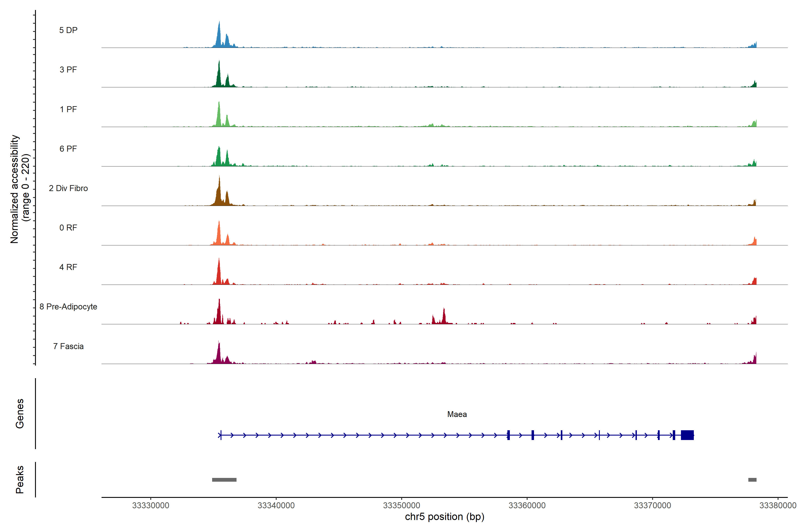Image resolution: width=798 pixels, height=532 pixels.
Task: Click the 3 PF track label
Action: [68, 70]
